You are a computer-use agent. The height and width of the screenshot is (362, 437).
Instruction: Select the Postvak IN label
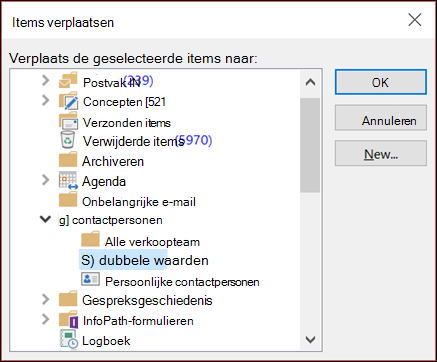coord(112,83)
